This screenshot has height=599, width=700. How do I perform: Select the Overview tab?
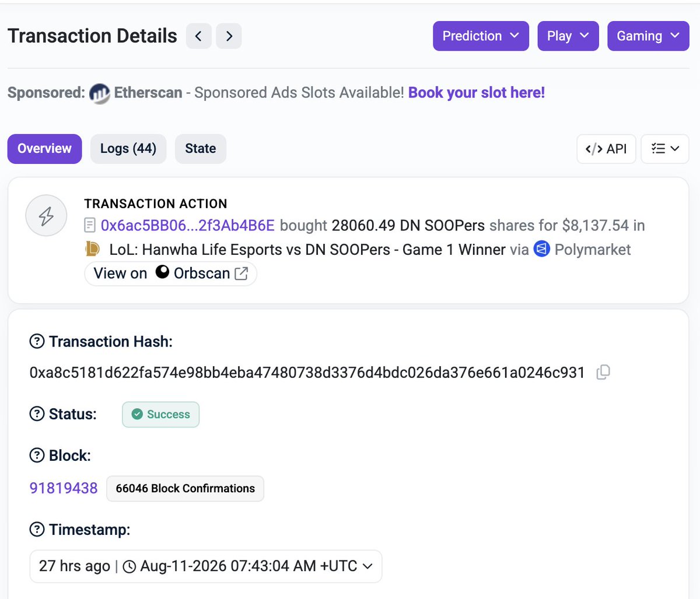coord(44,149)
